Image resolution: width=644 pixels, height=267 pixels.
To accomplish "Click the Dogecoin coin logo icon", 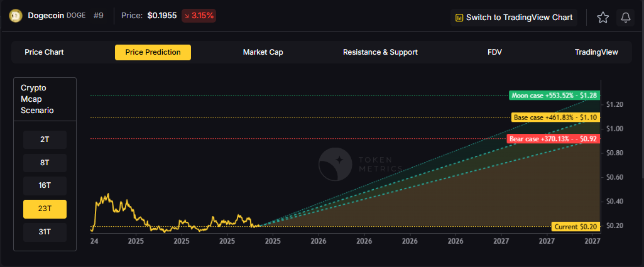I will pyautogui.click(x=16, y=16).
